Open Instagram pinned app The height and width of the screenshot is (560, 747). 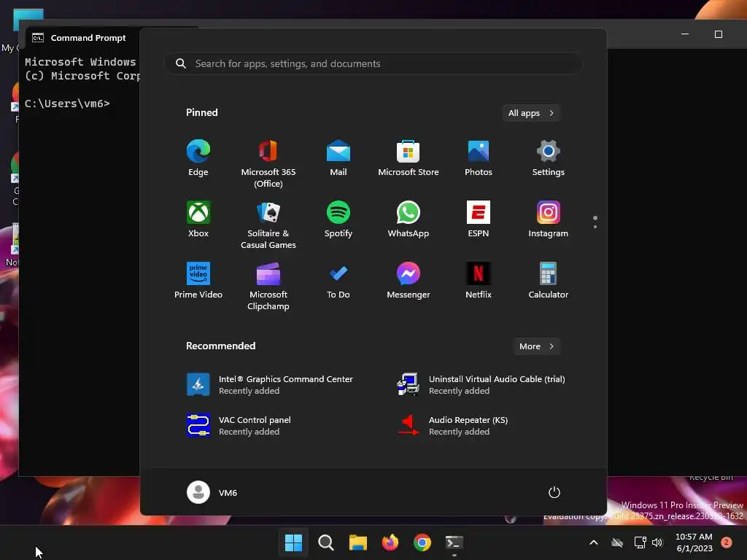click(x=549, y=219)
